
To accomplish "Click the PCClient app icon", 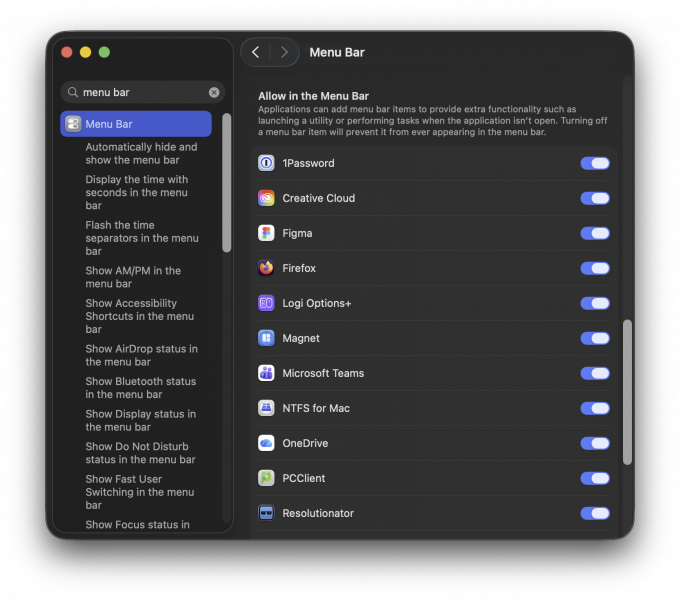I will pos(266,478).
